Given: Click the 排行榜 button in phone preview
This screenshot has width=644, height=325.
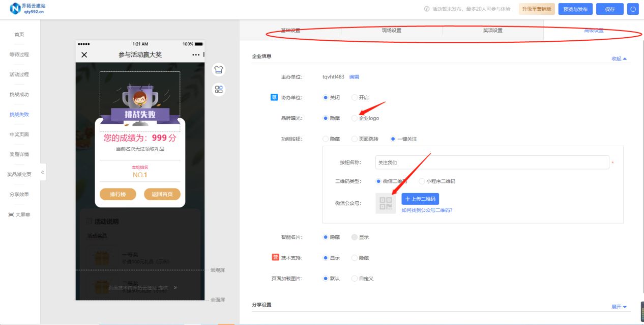Looking at the screenshot, I should pyautogui.click(x=118, y=194).
